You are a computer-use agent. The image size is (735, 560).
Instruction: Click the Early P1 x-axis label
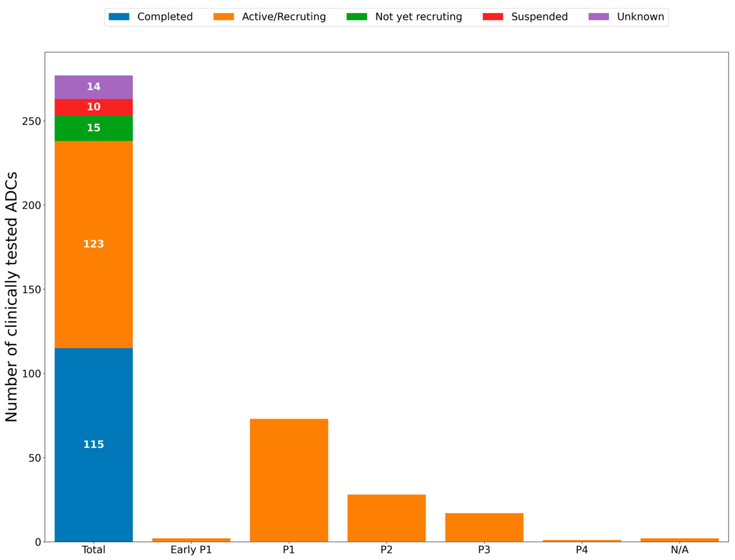(191, 550)
